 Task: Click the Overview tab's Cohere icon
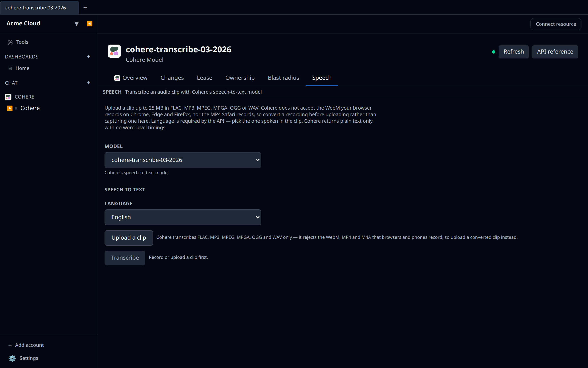pos(117,78)
